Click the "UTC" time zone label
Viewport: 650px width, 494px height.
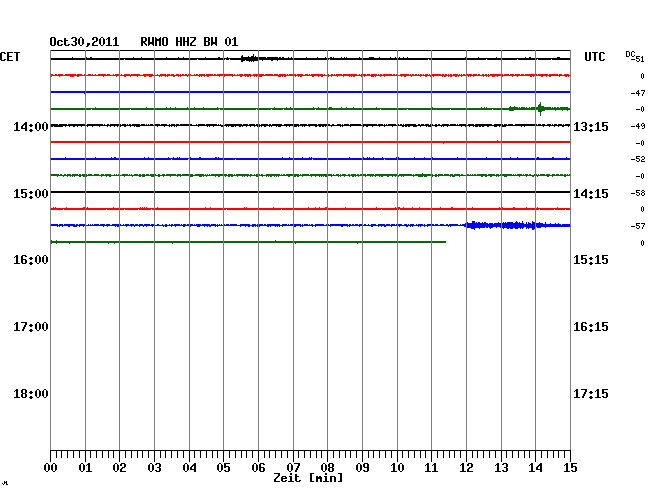tap(594, 57)
